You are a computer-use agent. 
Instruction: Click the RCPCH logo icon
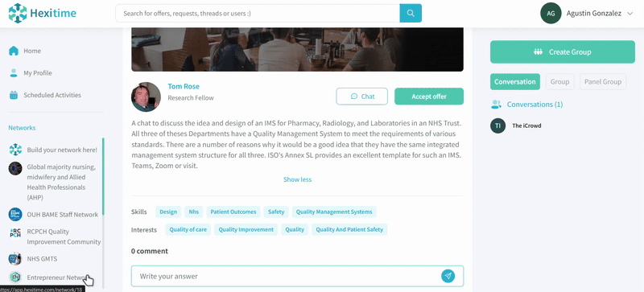click(x=15, y=232)
